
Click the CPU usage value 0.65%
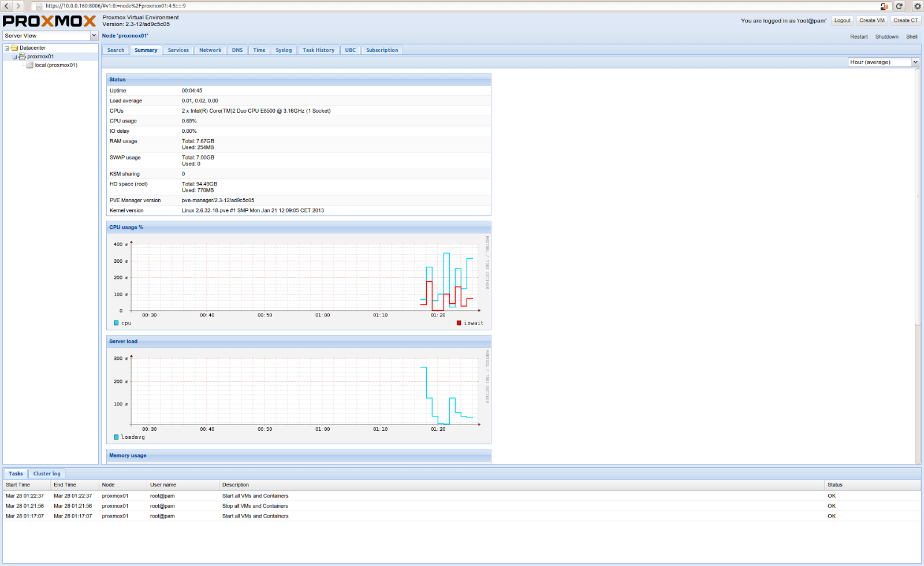coord(189,121)
